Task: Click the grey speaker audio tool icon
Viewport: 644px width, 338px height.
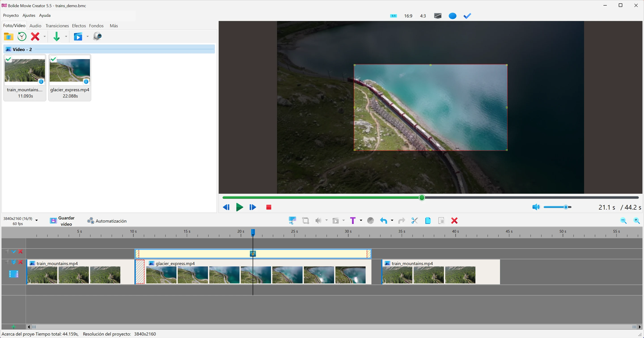Action: [x=318, y=221]
